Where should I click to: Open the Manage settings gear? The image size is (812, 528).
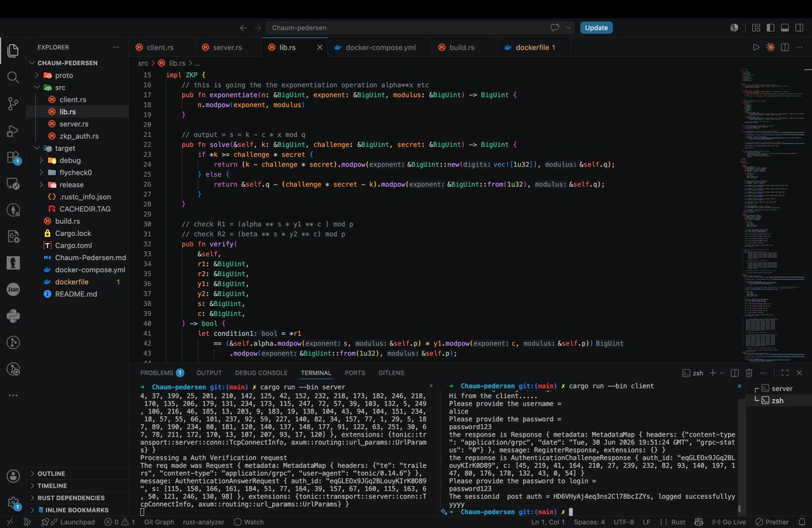click(x=13, y=503)
